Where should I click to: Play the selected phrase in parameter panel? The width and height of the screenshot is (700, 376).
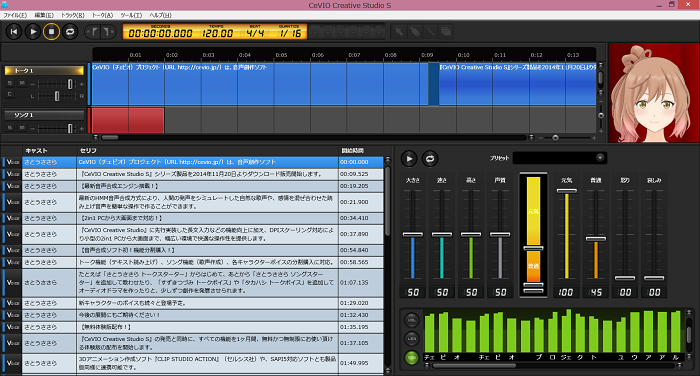point(409,159)
